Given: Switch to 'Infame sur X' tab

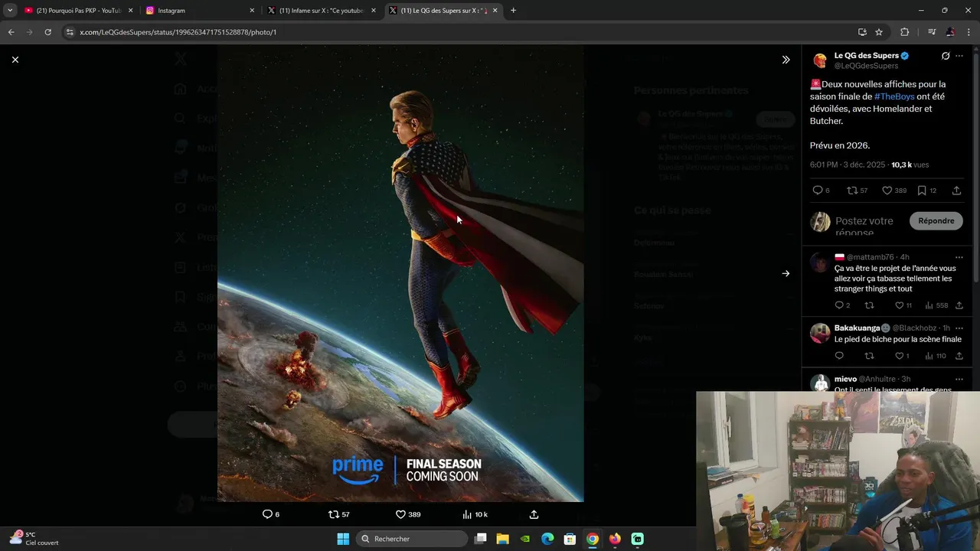Looking at the screenshot, I should pos(320,11).
